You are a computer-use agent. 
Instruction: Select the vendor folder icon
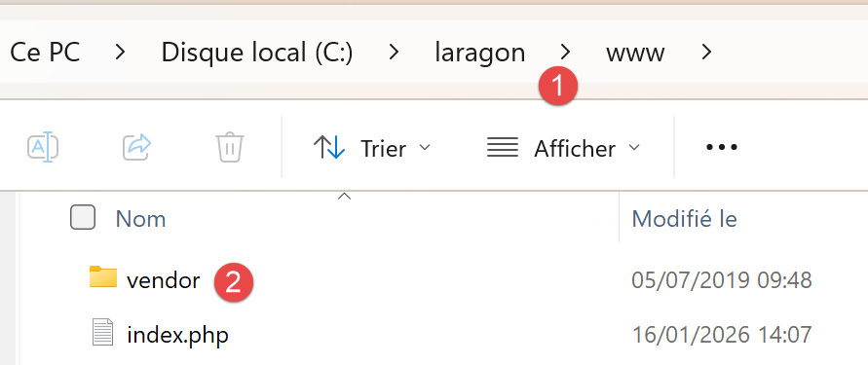[103, 276]
